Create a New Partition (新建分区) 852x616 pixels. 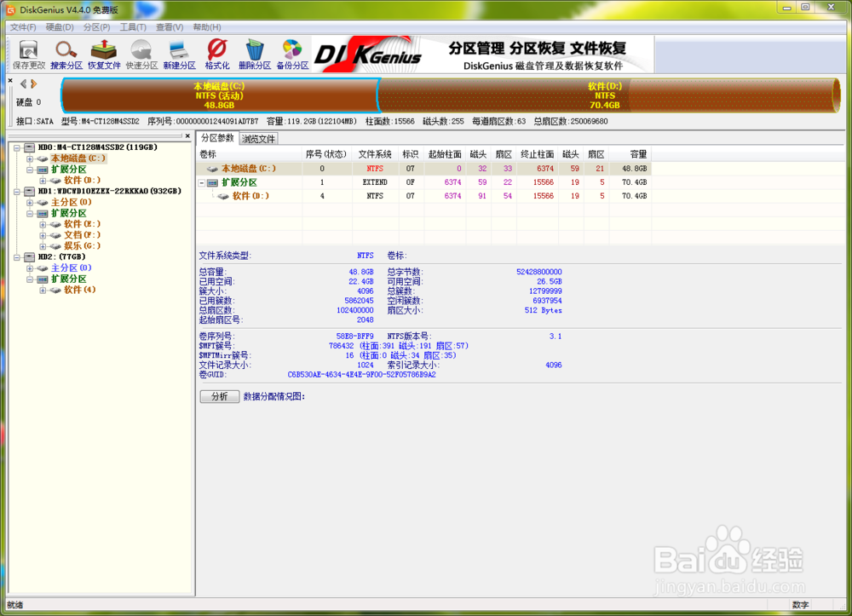pyautogui.click(x=179, y=55)
